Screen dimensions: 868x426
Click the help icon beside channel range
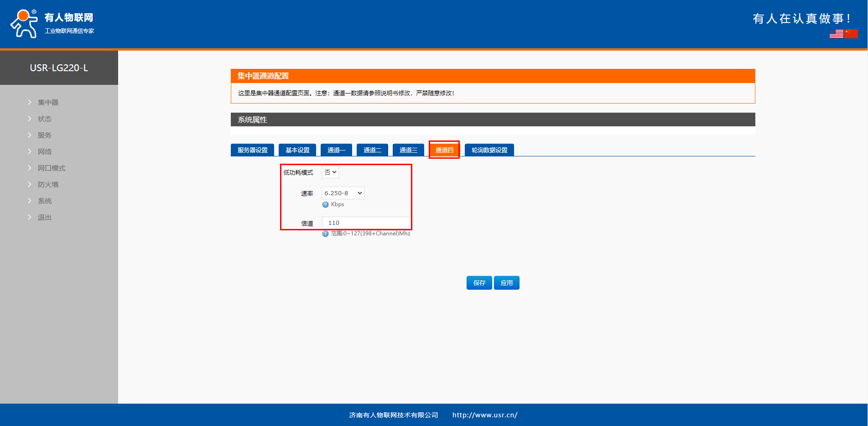325,234
